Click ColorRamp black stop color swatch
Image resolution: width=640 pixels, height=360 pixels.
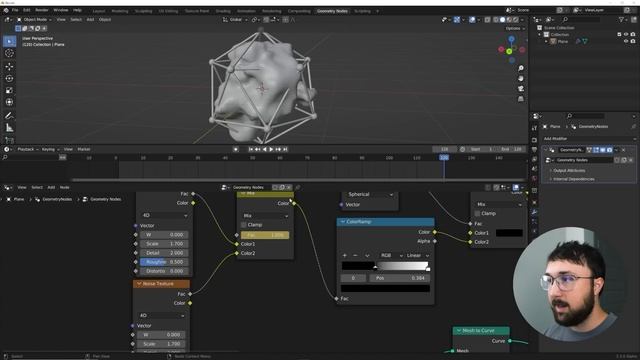click(x=385, y=288)
